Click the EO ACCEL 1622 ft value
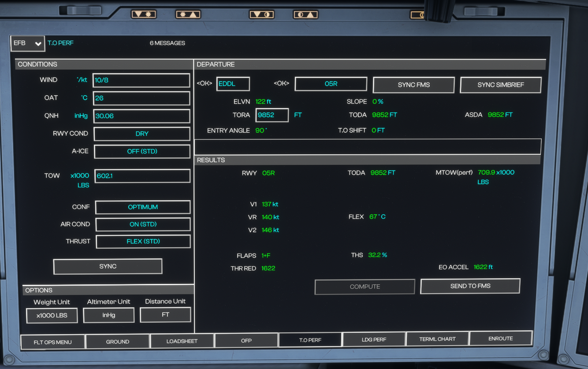 point(484,267)
